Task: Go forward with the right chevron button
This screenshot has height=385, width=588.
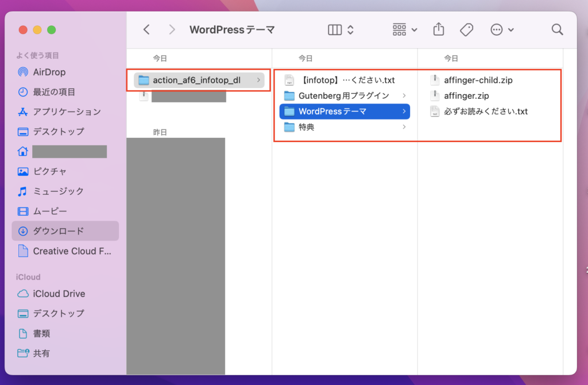Action: (172, 30)
